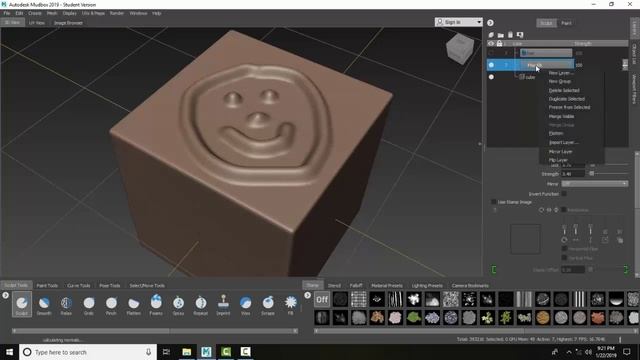Viewport: 640px width, 360px height.
Task: Show hidden system tray icons
Action: click(569, 352)
